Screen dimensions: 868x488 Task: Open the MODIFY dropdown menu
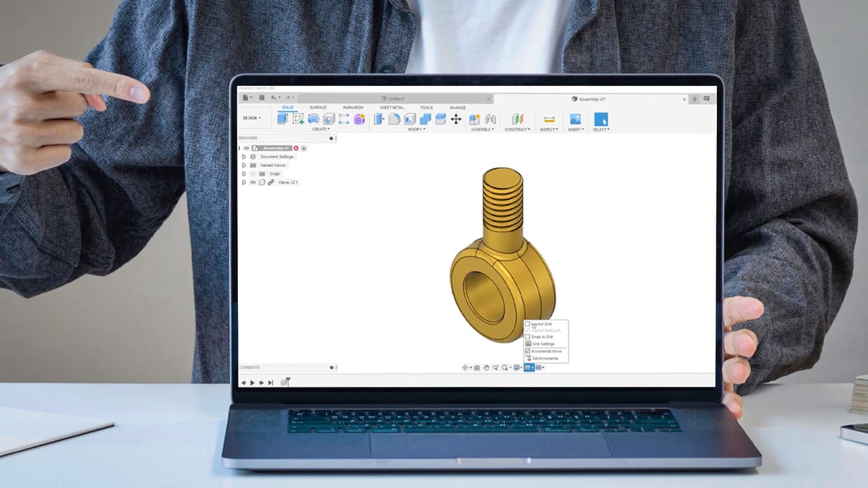click(x=416, y=129)
